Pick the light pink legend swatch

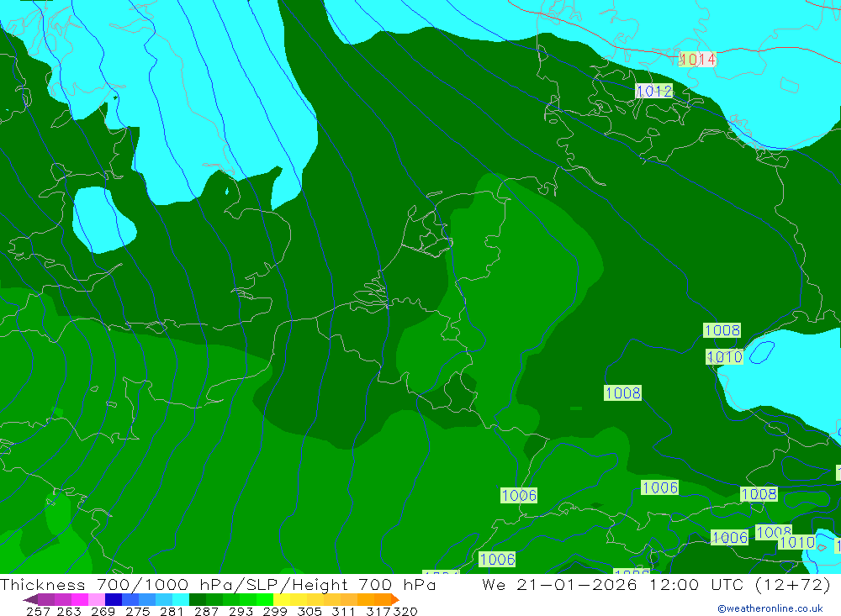click(x=97, y=599)
